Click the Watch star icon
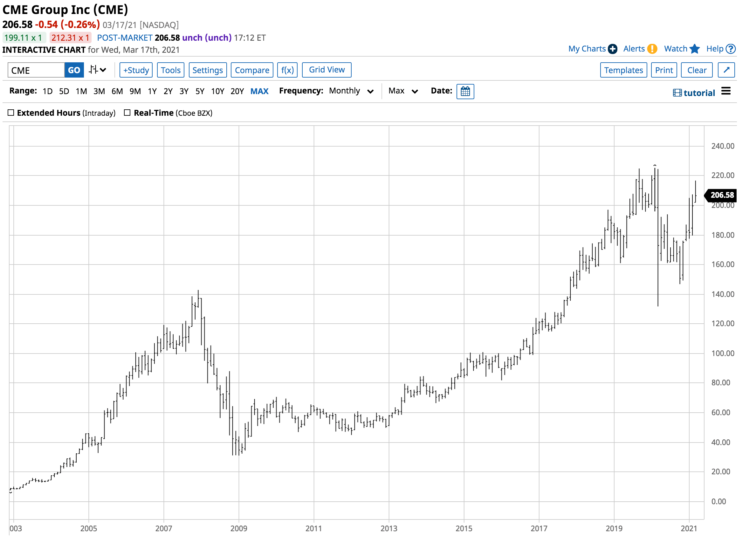 click(x=694, y=49)
